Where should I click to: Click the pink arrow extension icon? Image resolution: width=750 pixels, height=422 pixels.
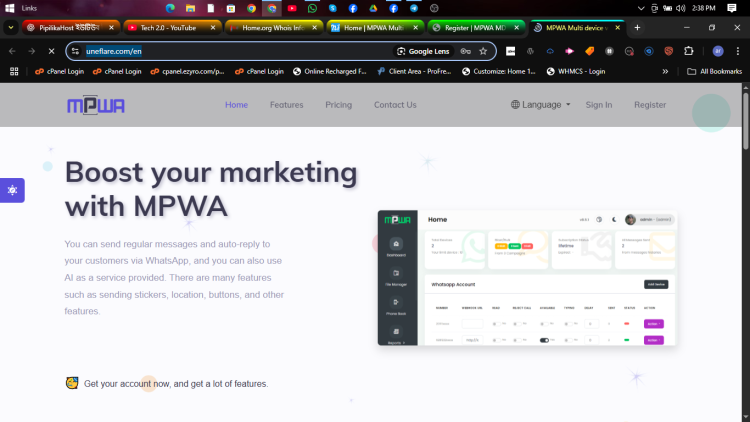(569, 51)
